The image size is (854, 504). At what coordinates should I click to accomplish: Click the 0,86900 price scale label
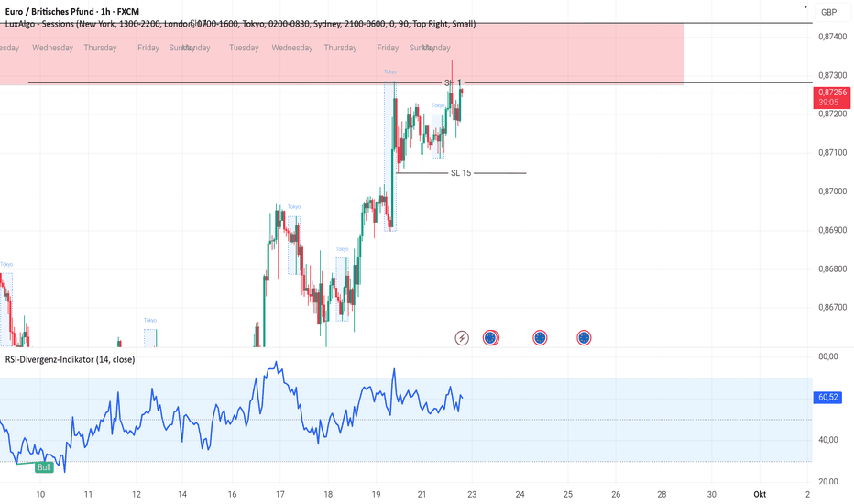tap(833, 230)
